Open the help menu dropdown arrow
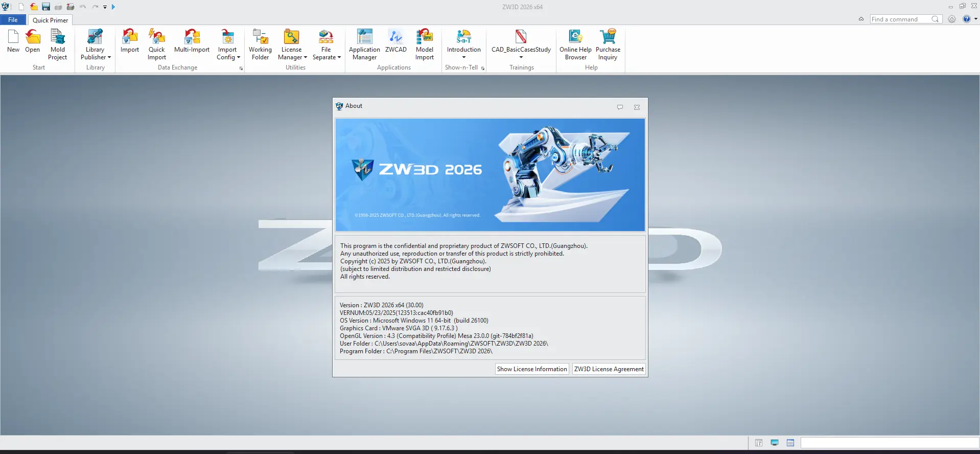 pyautogui.click(x=975, y=19)
